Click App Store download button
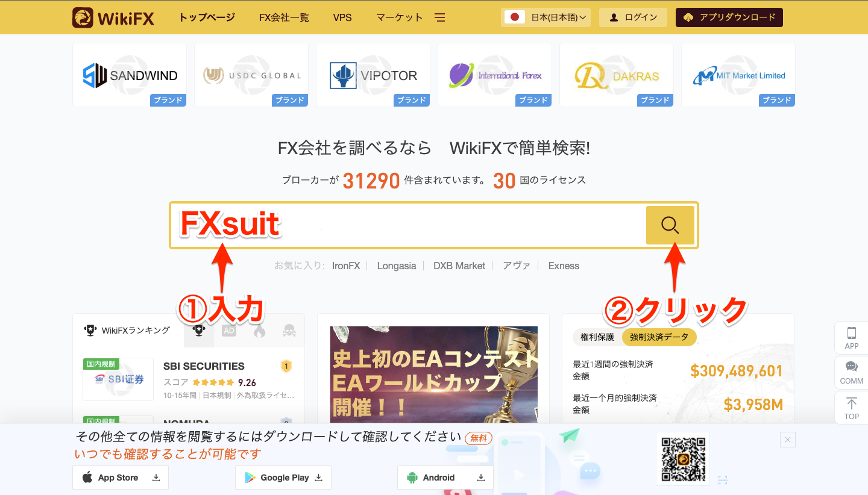Image resolution: width=868 pixels, height=495 pixels. coord(121,478)
